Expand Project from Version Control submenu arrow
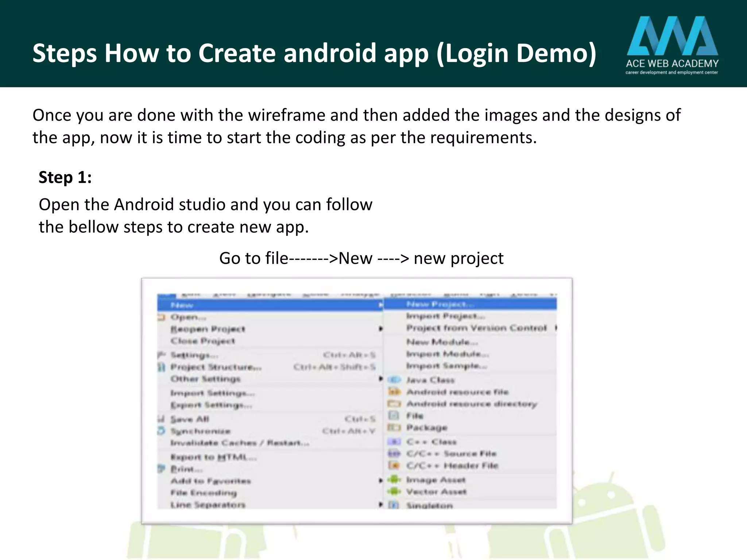 [556, 328]
